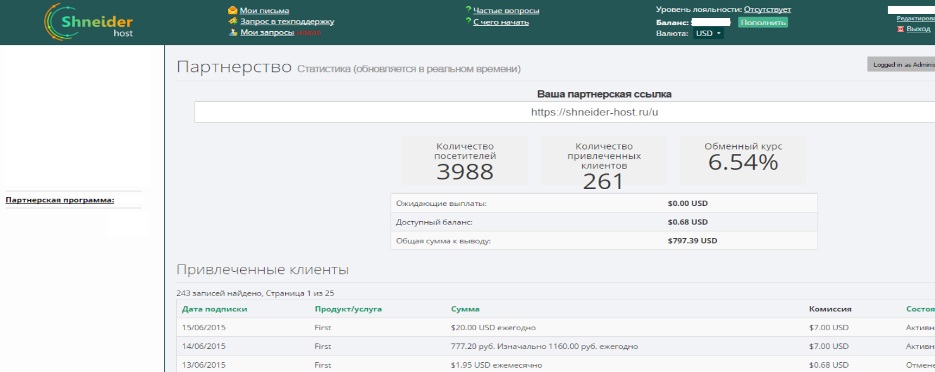Click the First product in 14/06/2015 row
Image resolution: width=935 pixels, height=372 pixels.
click(323, 346)
